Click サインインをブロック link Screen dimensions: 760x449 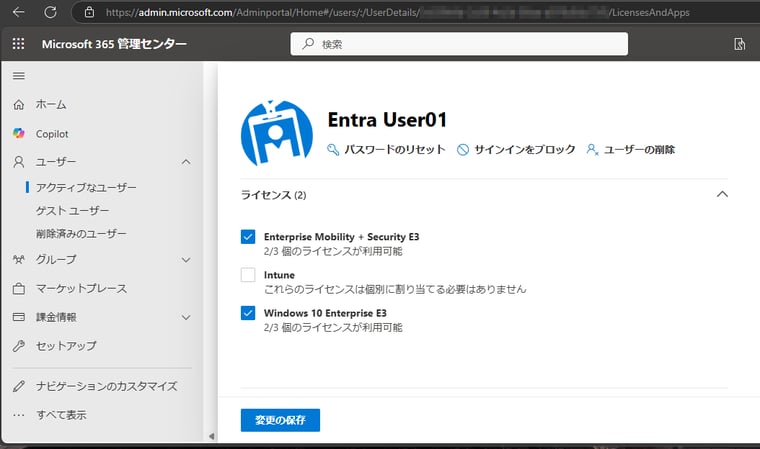tap(524, 149)
